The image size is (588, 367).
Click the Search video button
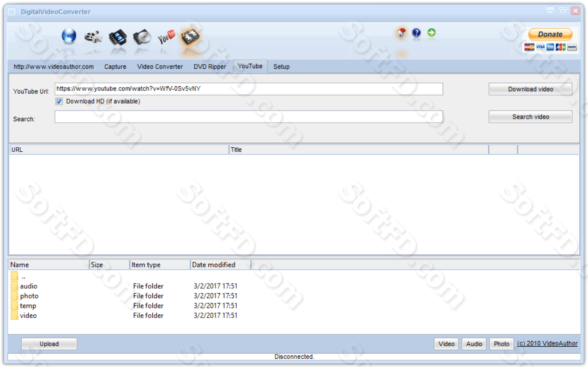(x=530, y=117)
